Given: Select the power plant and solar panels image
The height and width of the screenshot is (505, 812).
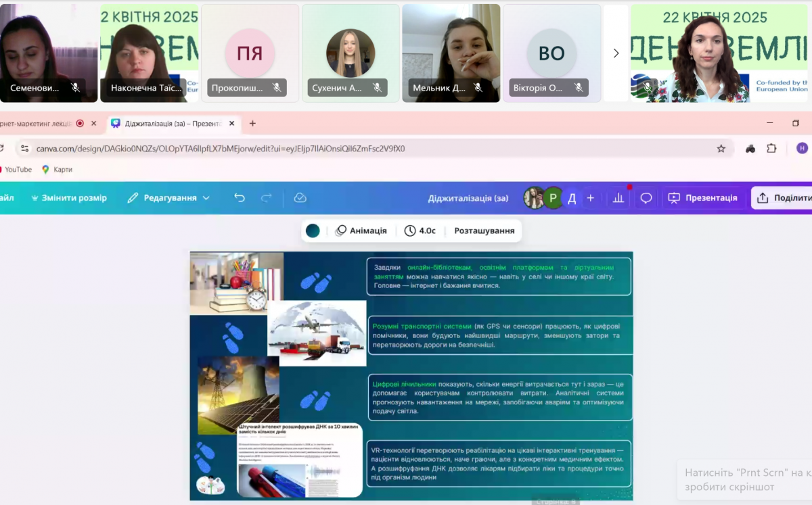Looking at the screenshot, I should point(238,395).
